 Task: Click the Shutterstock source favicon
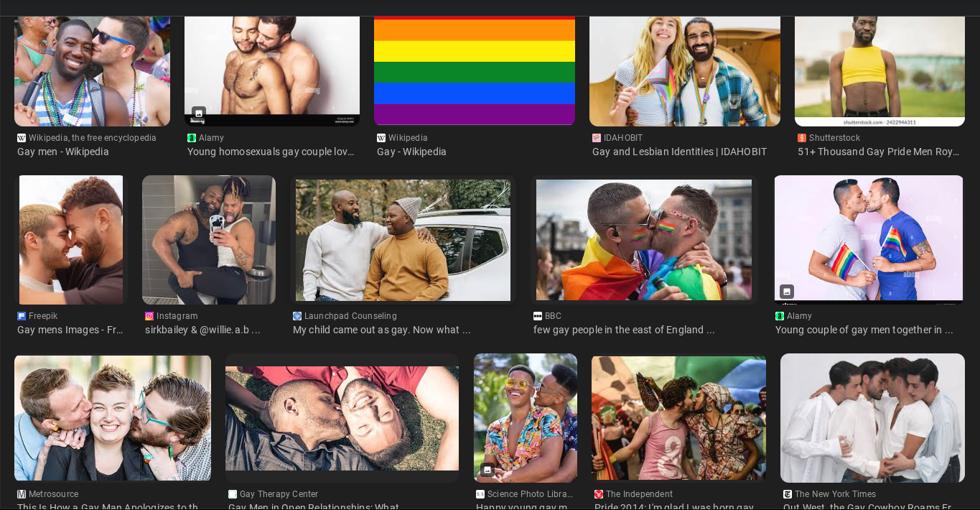[x=802, y=138]
